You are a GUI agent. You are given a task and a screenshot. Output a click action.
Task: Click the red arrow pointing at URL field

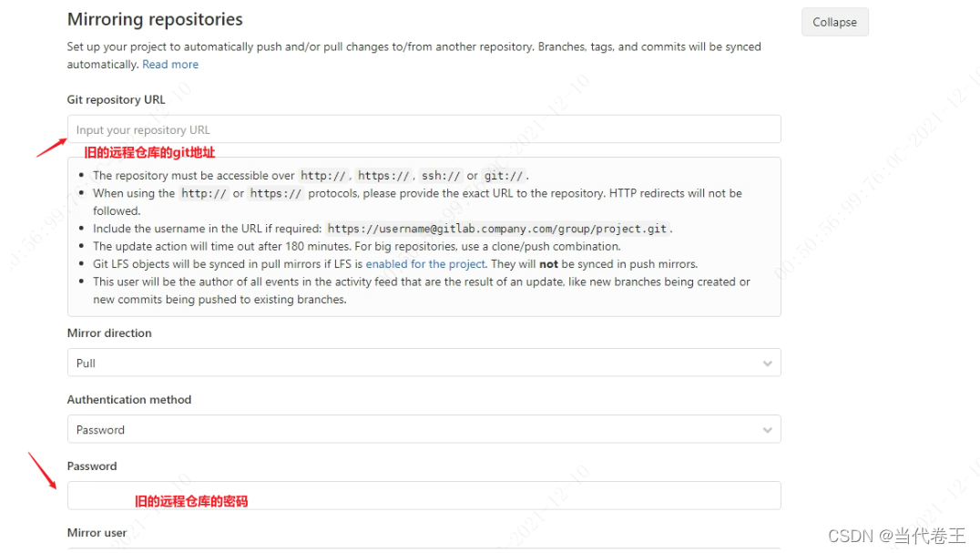pos(52,148)
